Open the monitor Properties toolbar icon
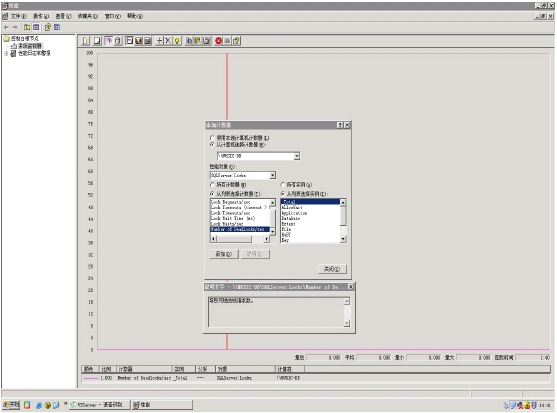This screenshot has height=413, width=557. tap(207, 41)
